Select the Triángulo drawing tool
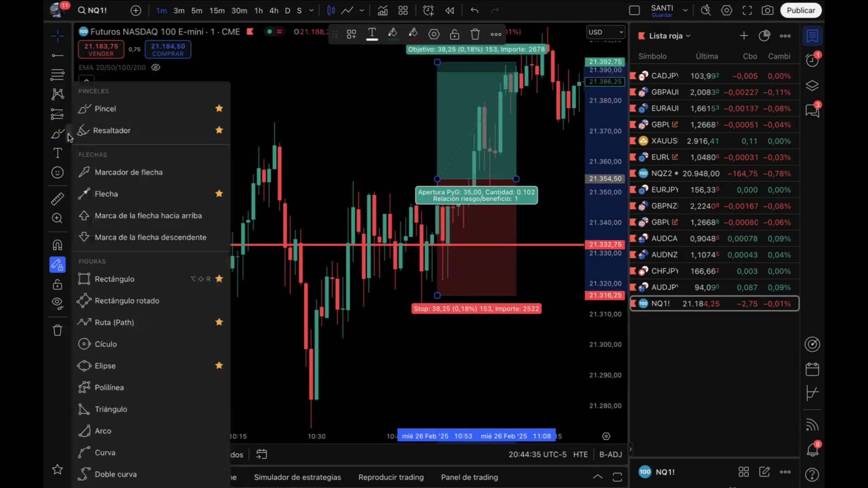 point(111,409)
